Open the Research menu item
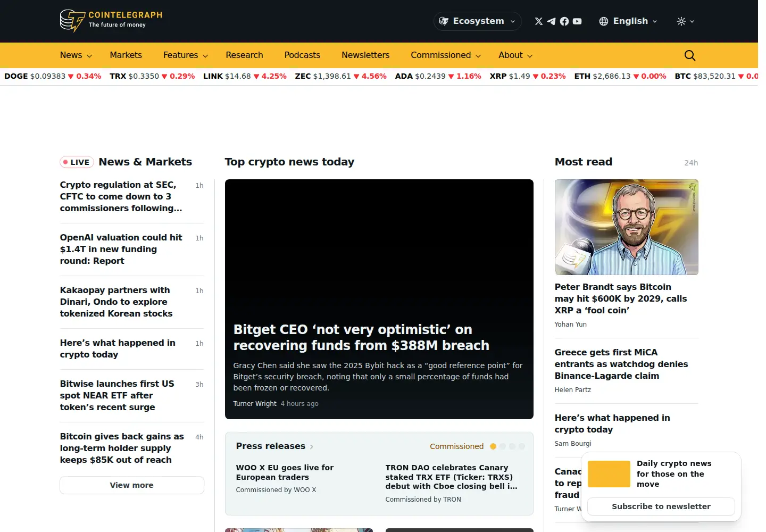 tap(244, 55)
